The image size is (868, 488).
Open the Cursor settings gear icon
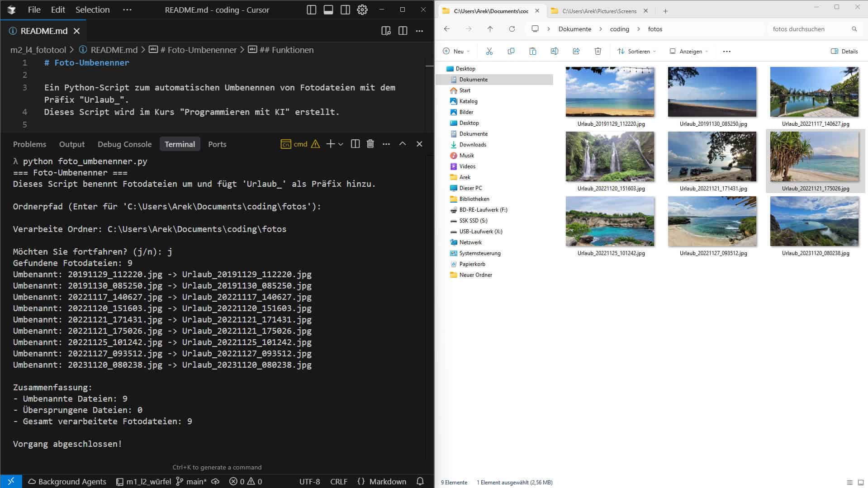click(x=362, y=10)
